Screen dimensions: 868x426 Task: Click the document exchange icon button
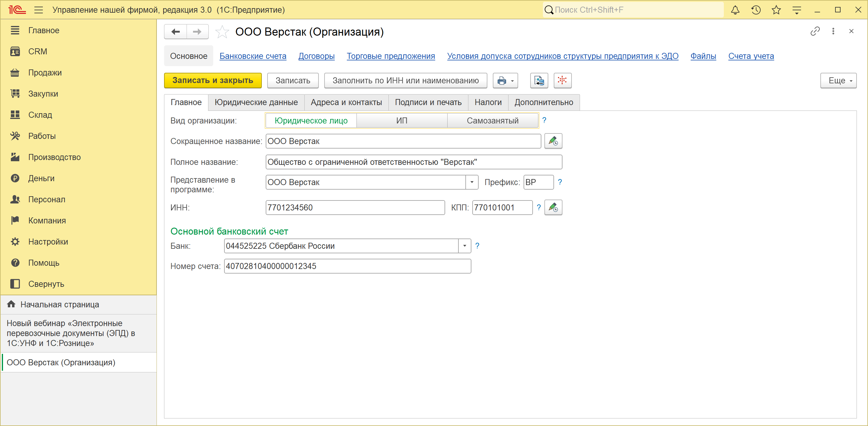(539, 80)
